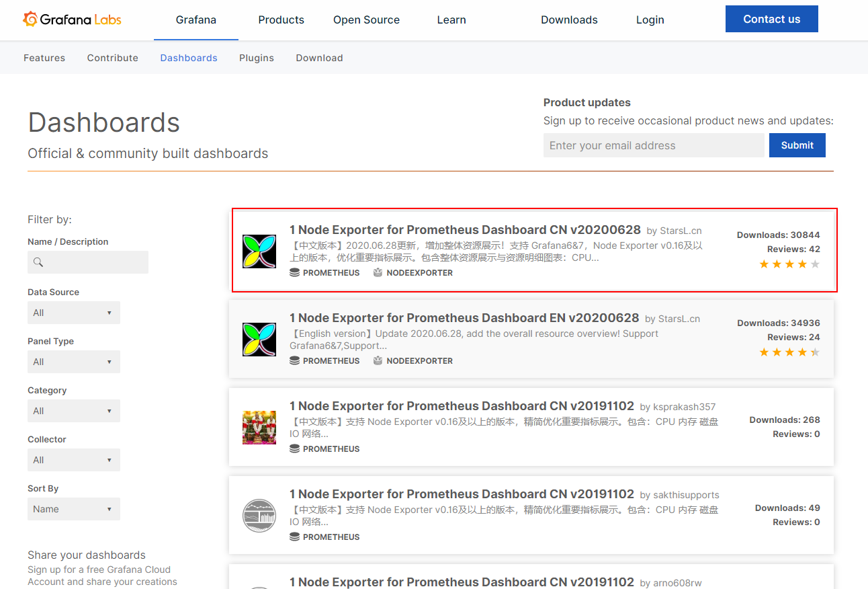Focus the Name / Description filter field

point(88,262)
